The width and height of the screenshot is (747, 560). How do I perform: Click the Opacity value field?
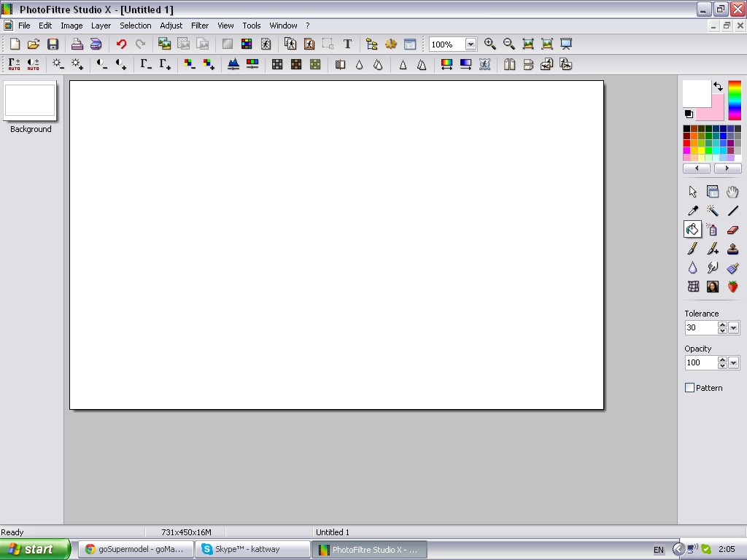point(701,363)
